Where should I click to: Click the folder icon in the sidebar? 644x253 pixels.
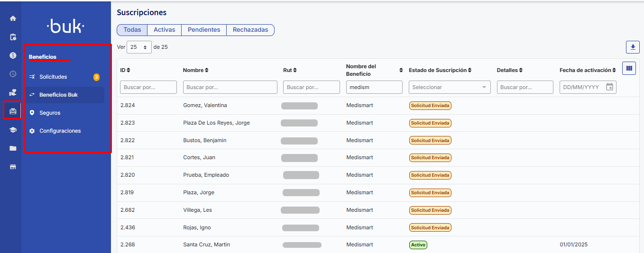tap(13, 148)
